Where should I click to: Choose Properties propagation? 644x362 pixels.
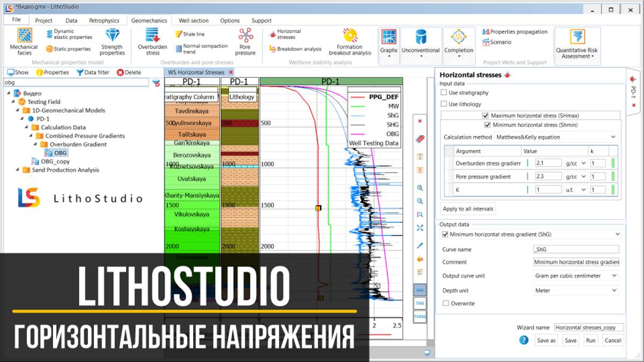[x=515, y=32]
